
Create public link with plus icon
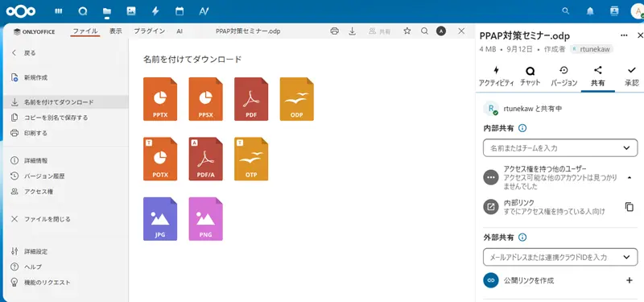[x=630, y=280]
